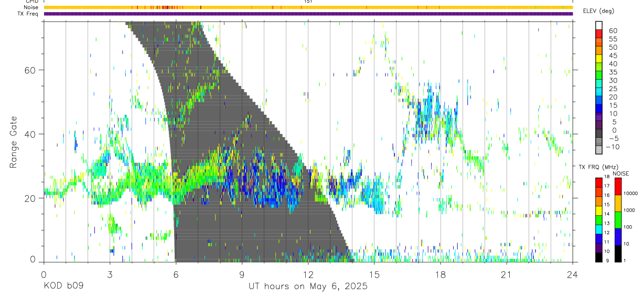Click the 151 CPID value at top
This screenshot has height=297, width=644.
coord(308,2)
